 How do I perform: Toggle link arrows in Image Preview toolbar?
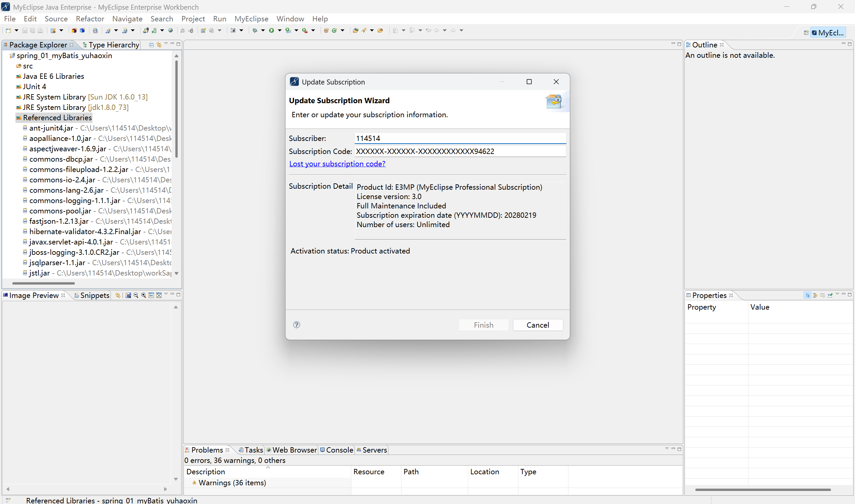tap(118, 295)
